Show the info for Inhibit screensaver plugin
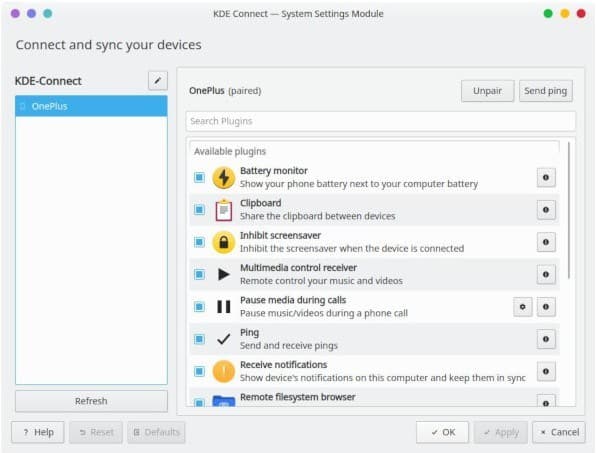597x453 pixels. coord(546,242)
